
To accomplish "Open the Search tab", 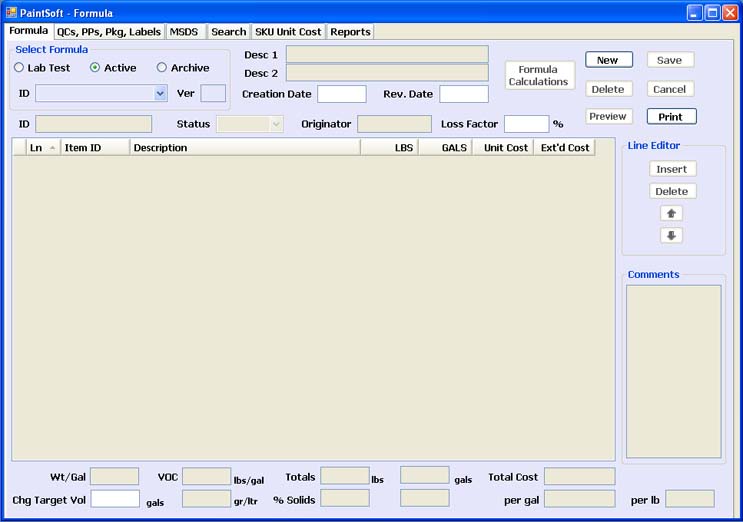I will point(229,32).
